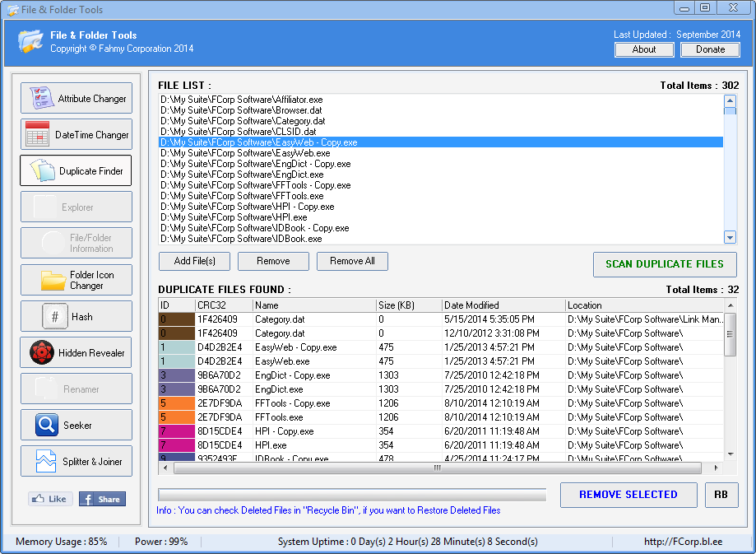Viewport: 756px width, 554px height.
Task: Open the Splitter & Joiner tool
Action: pos(76,462)
